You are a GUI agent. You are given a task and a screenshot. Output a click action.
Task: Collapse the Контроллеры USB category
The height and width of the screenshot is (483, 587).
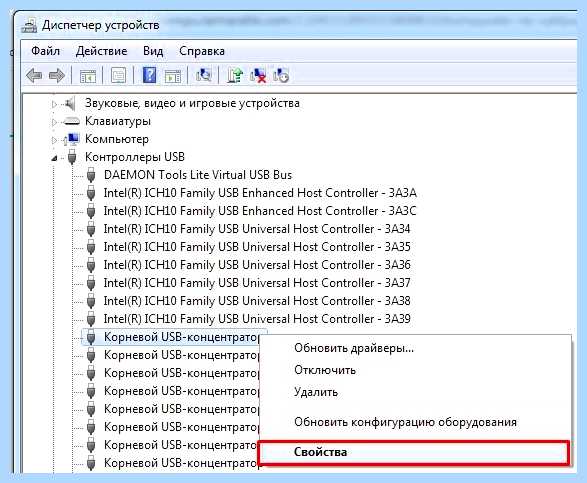54,158
